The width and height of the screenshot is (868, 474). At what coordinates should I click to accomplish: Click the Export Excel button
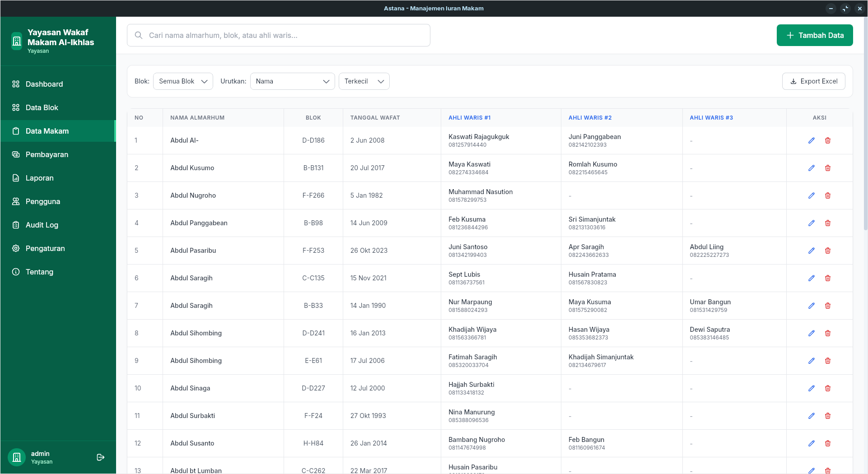point(813,81)
